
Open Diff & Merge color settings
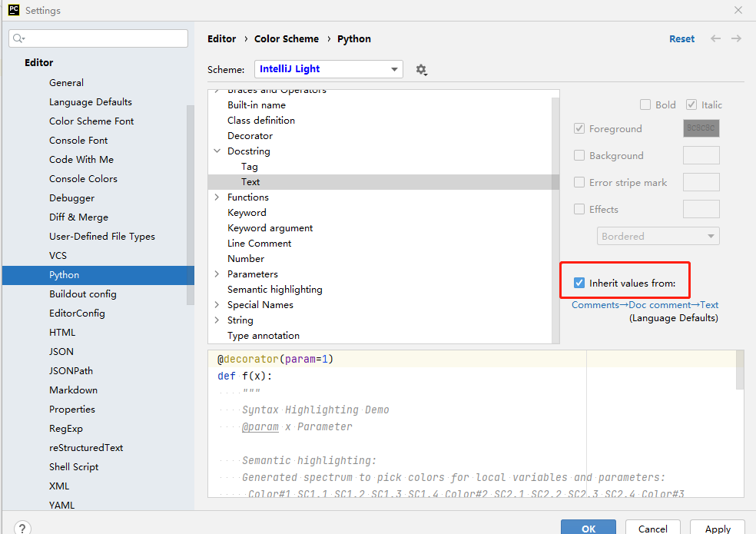point(78,217)
